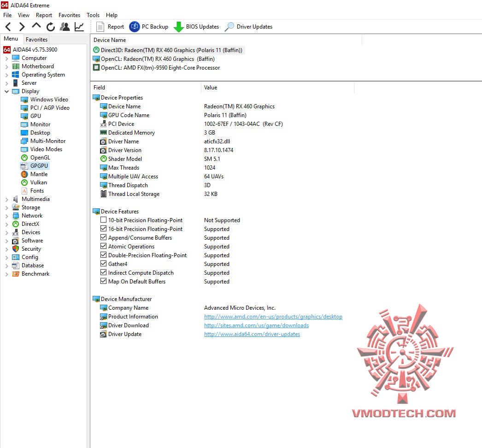Expand the Multimedia tree node

(x=6, y=199)
